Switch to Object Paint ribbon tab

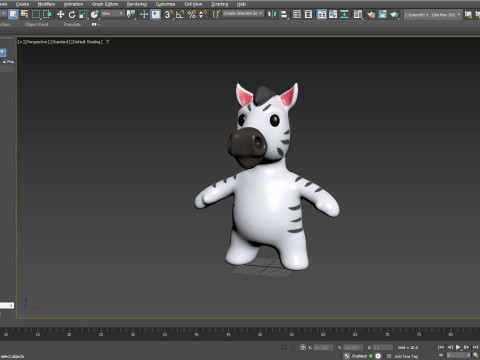37,24
